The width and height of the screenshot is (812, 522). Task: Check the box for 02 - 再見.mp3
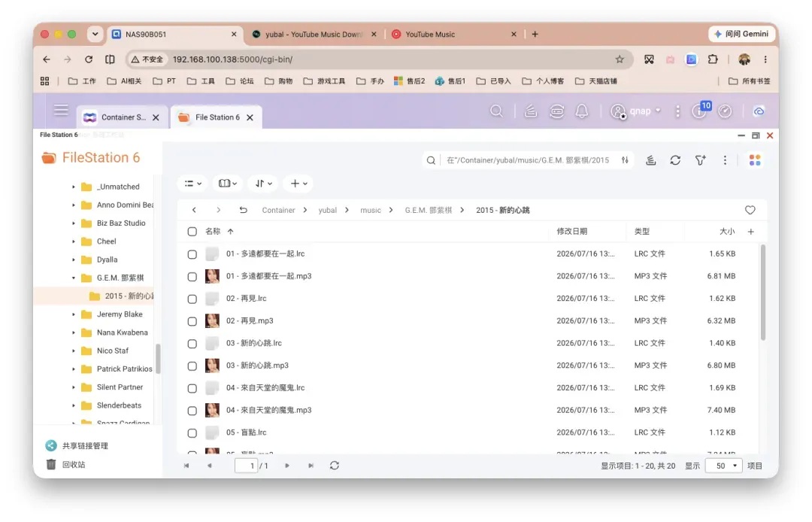(x=192, y=321)
